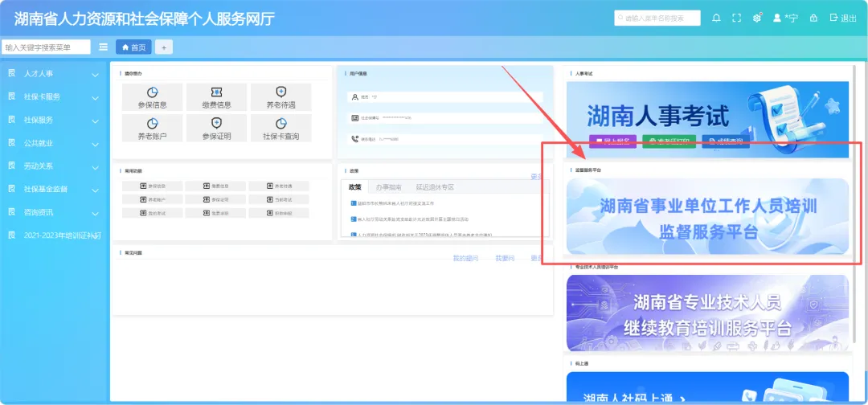Expand the 劳动关系 chevron
868x405 pixels.
(x=95, y=167)
